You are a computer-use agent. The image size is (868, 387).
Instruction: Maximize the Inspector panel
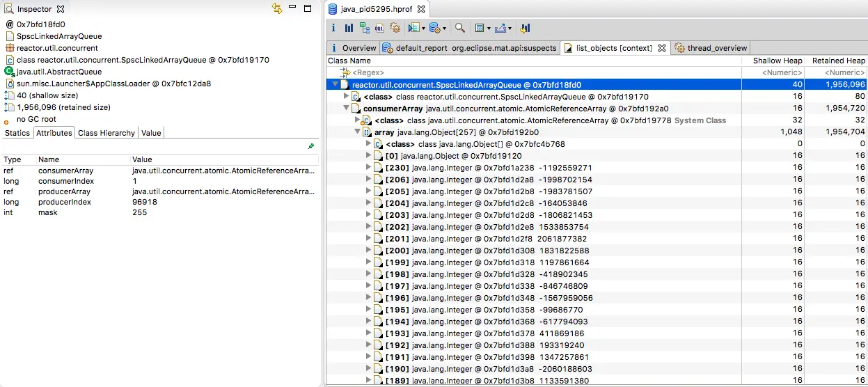point(308,8)
